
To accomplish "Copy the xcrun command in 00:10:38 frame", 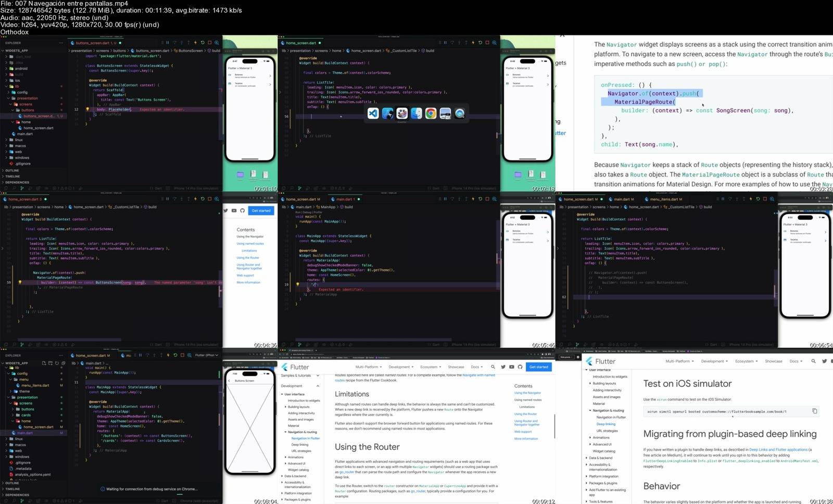I will (x=814, y=411).
